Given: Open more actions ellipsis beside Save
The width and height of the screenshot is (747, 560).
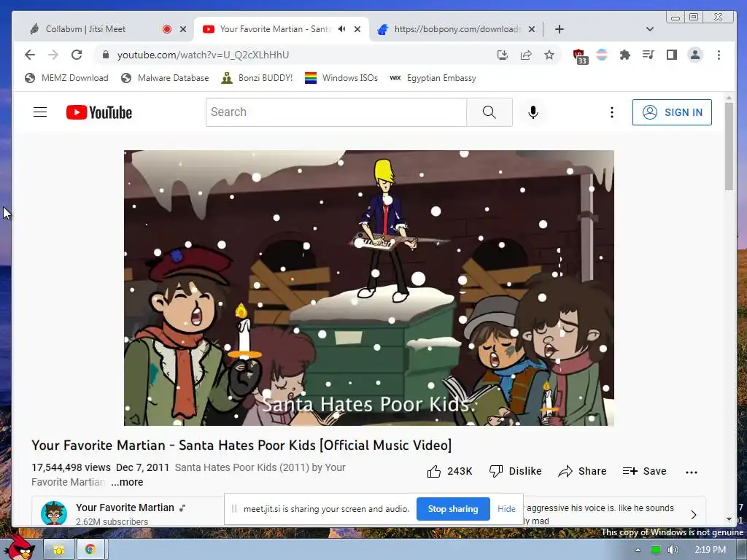Looking at the screenshot, I should click(692, 472).
